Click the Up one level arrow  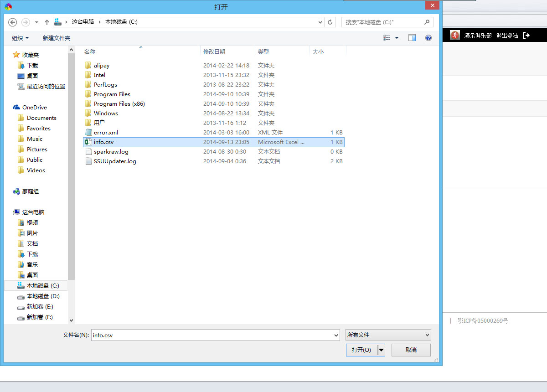click(46, 22)
